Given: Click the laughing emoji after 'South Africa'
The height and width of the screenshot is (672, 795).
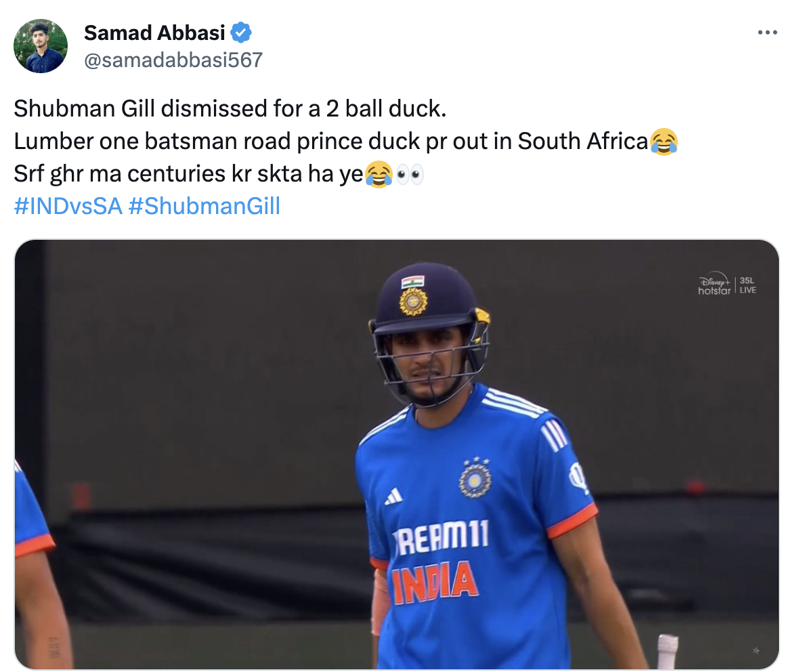Looking at the screenshot, I should [664, 142].
